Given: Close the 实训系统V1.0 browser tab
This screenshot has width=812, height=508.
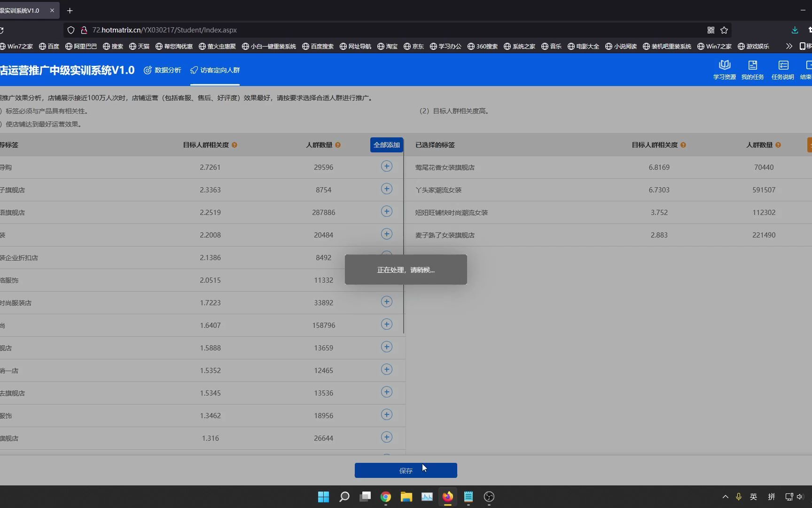Looking at the screenshot, I should click(52, 10).
